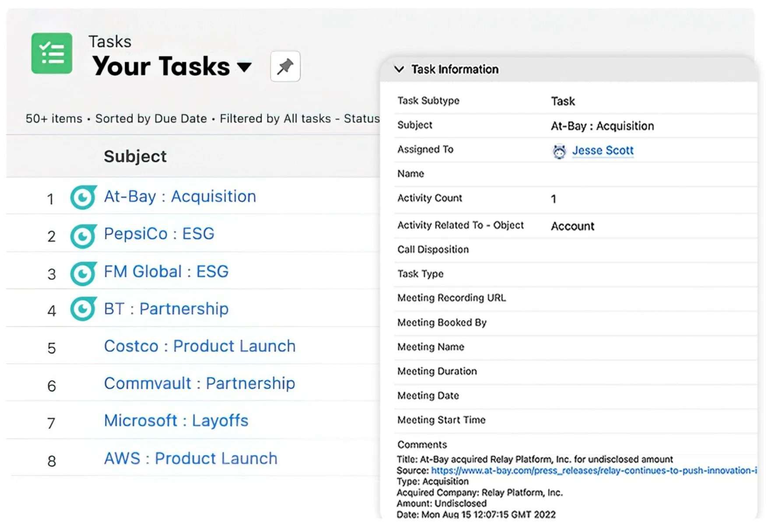Click Jesse Scott's avatar icon

tap(559, 151)
